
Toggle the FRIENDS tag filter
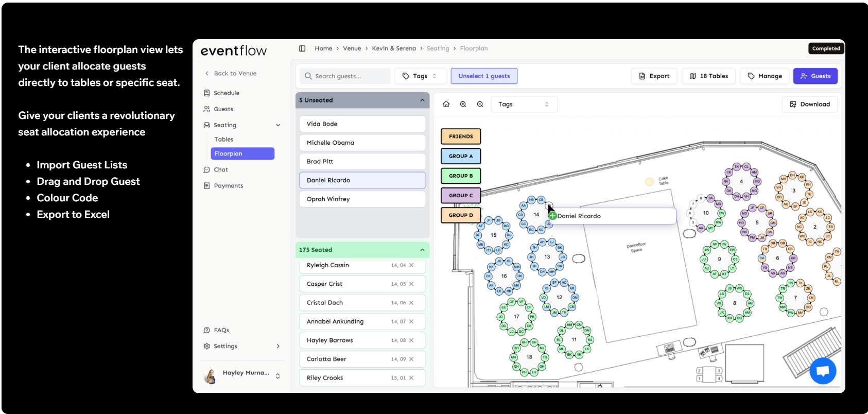(460, 136)
